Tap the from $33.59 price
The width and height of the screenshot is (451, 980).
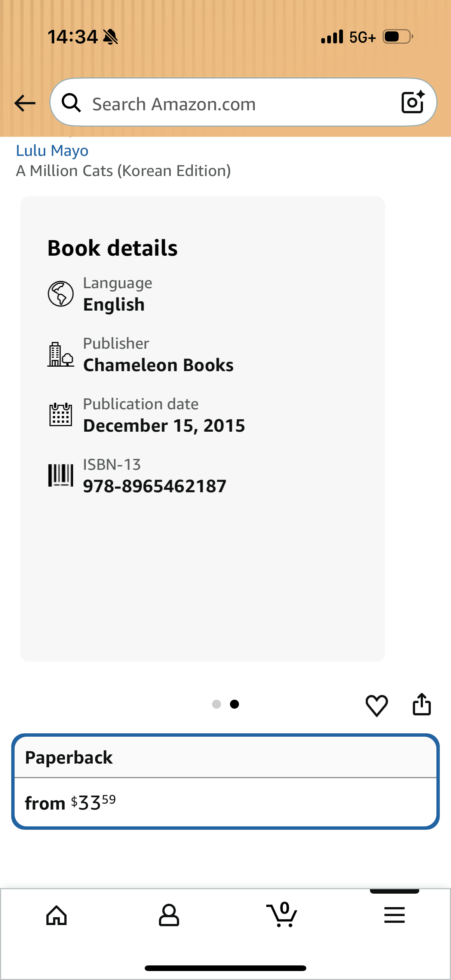pos(70,803)
